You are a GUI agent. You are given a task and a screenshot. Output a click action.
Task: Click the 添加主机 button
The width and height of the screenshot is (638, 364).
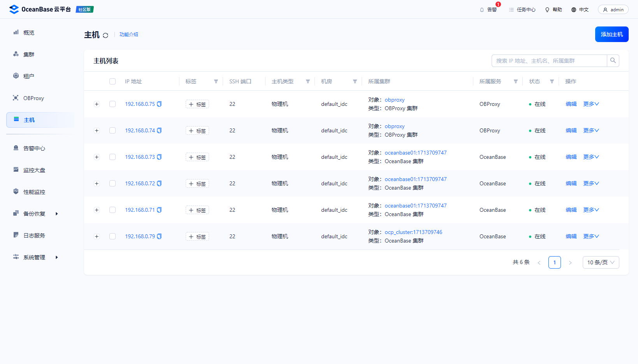(x=612, y=34)
